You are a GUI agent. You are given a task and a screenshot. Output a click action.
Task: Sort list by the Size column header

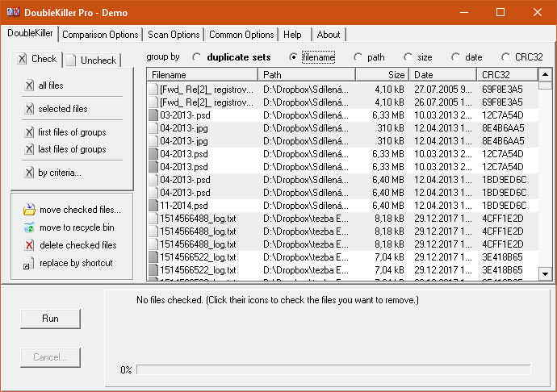point(381,75)
